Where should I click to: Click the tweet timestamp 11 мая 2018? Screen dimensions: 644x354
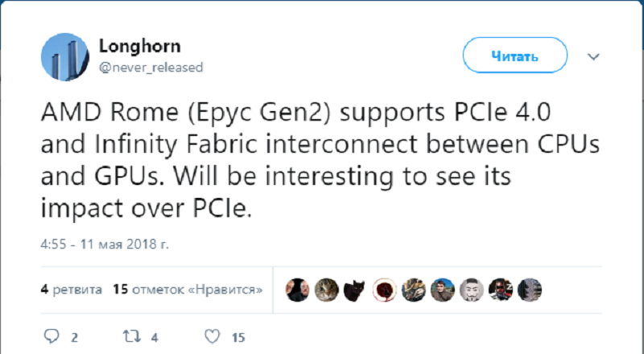(x=106, y=242)
